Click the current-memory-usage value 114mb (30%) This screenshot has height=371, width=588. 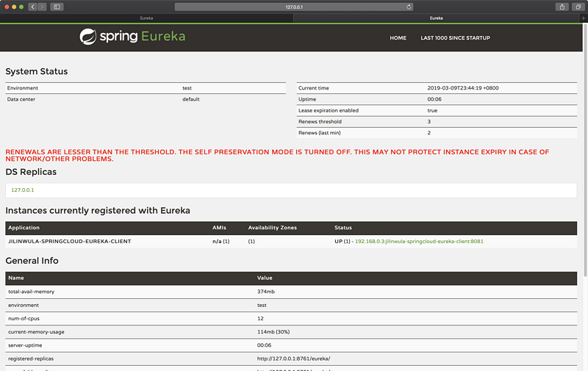tap(273, 332)
